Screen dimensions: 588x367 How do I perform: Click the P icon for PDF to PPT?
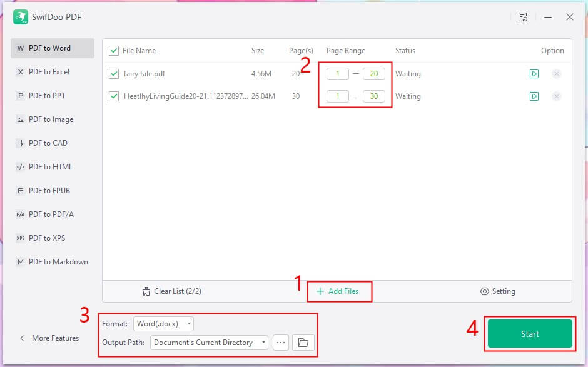(x=21, y=96)
